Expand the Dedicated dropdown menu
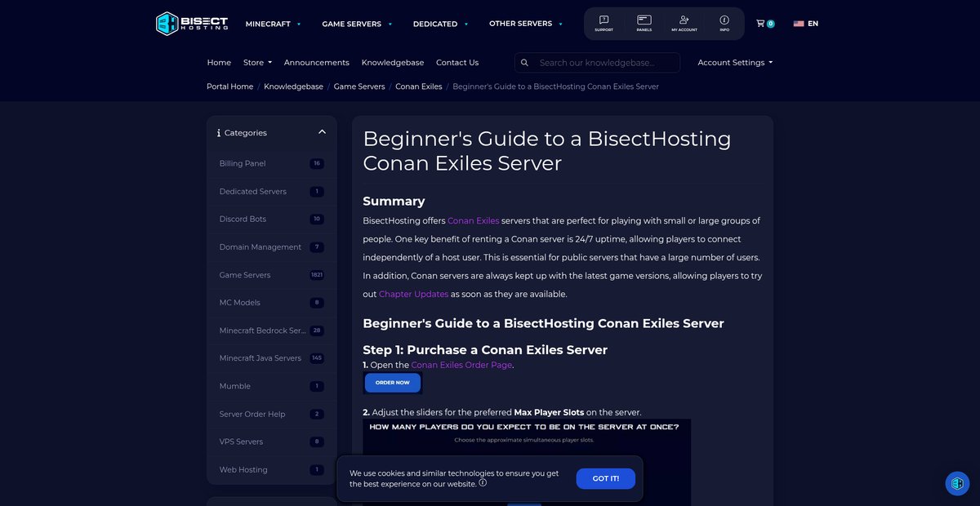Screen dimensions: 980x506 coord(440,24)
